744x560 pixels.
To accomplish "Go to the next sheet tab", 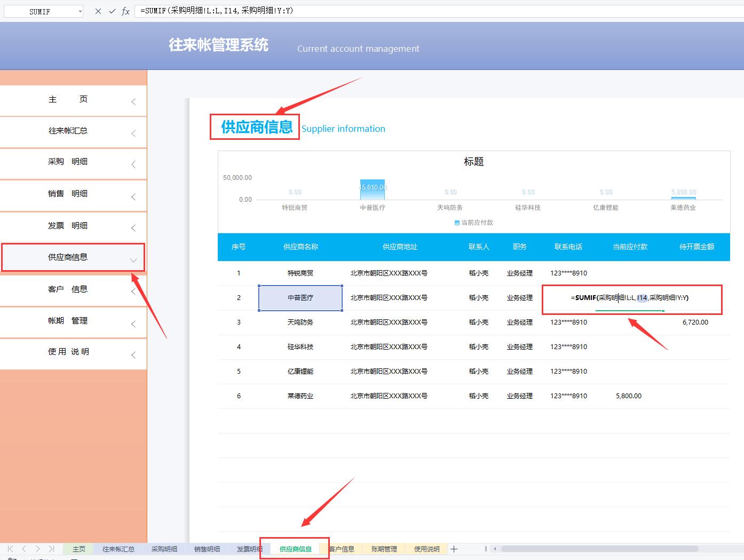I will [x=38, y=549].
